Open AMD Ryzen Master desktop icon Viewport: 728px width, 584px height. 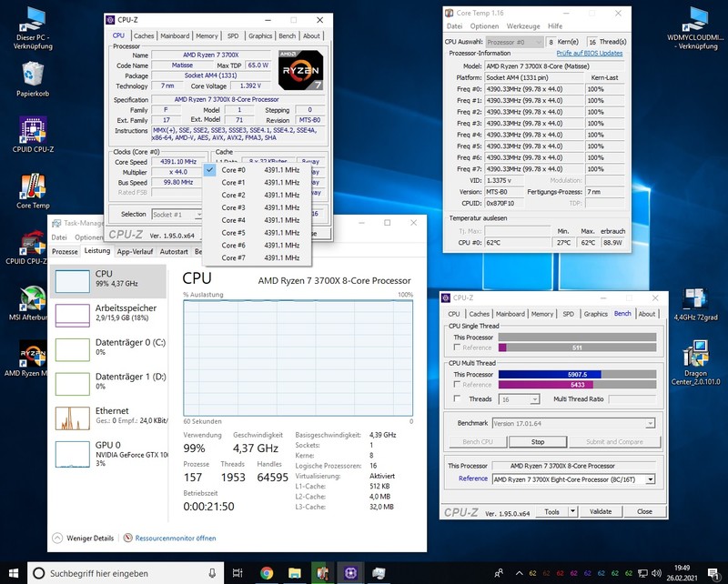27,358
